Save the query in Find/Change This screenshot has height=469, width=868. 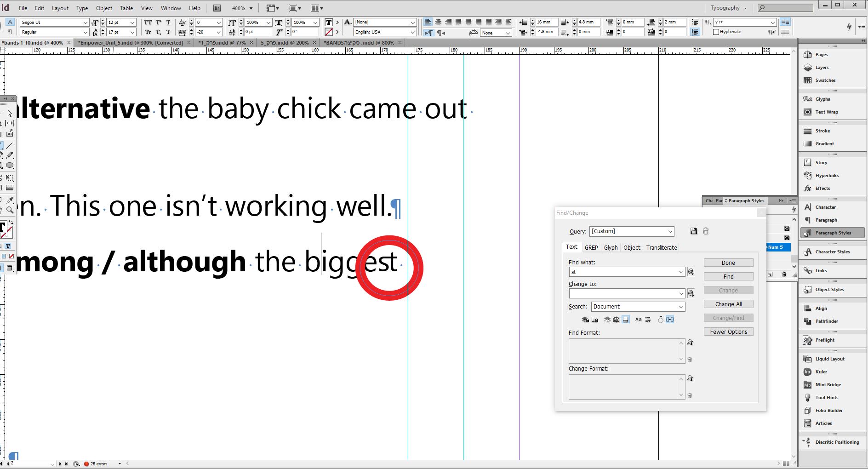(694, 231)
